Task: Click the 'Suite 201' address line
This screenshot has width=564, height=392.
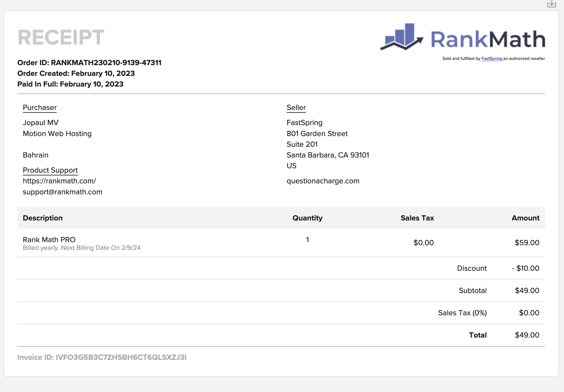Action: 302,144
